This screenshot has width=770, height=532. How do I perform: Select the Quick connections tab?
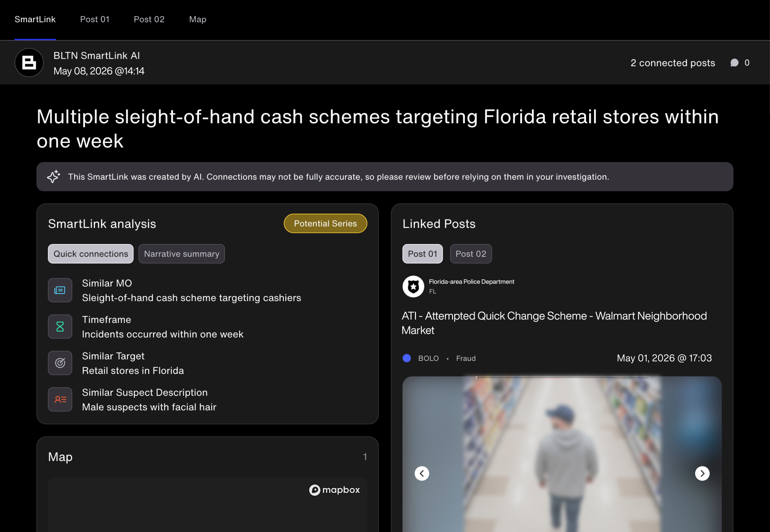click(x=91, y=254)
